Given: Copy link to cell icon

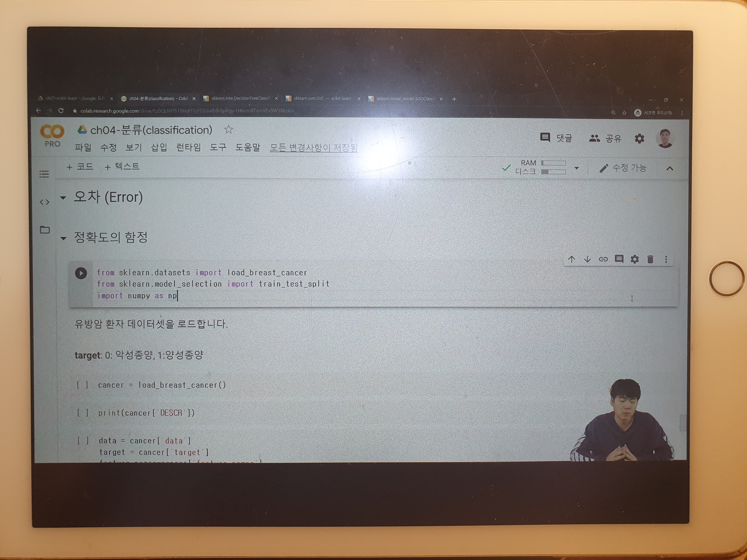Looking at the screenshot, I should pyautogui.click(x=603, y=259).
